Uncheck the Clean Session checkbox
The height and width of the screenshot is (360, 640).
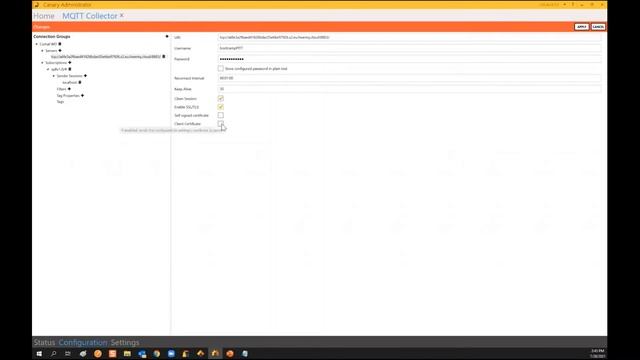(x=220, y=98)
